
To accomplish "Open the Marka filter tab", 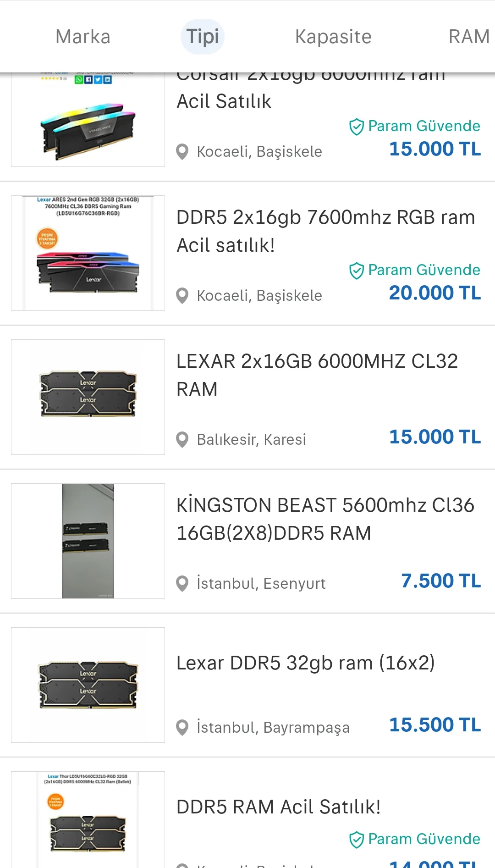I will [x=83, y=37].
